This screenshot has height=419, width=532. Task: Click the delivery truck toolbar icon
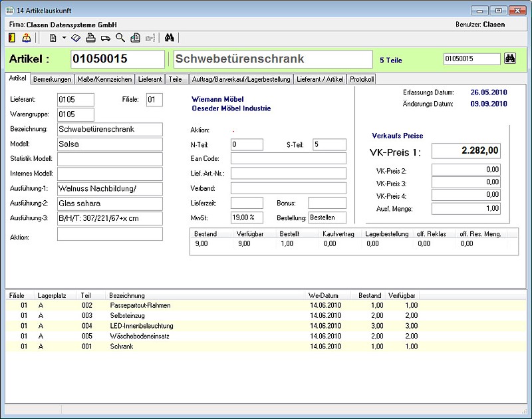tap(106, 38)
